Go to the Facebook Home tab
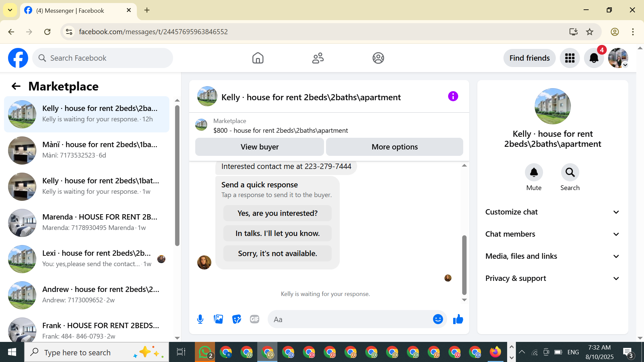The image size is (644, 362). (258, 58)
